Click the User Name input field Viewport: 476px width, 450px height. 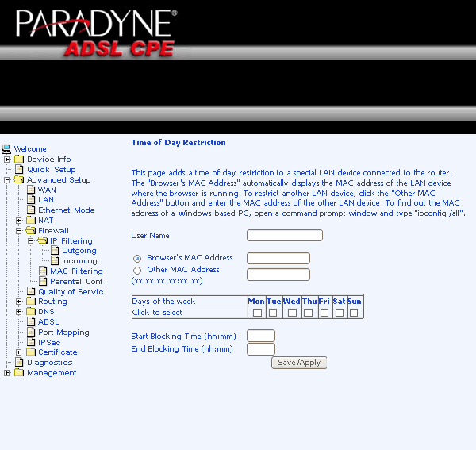pos(285,236)
